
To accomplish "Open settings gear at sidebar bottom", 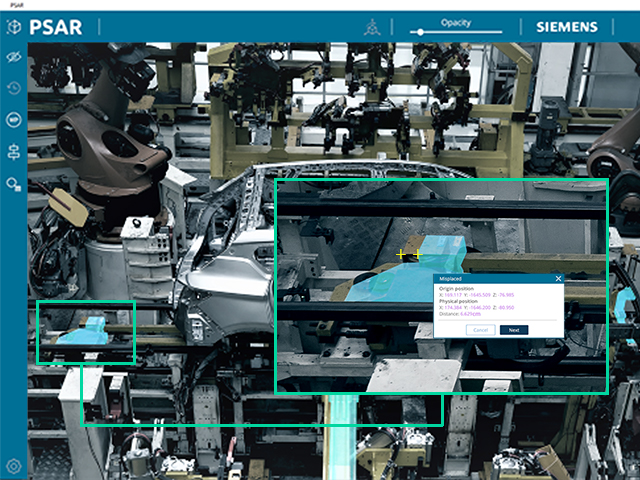I will (13, 466).
